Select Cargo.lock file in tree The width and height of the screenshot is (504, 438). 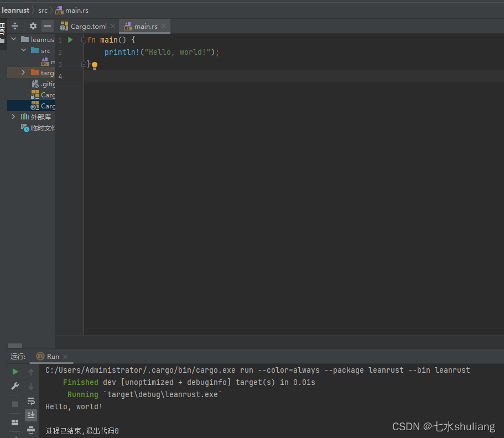pos(43,95)
